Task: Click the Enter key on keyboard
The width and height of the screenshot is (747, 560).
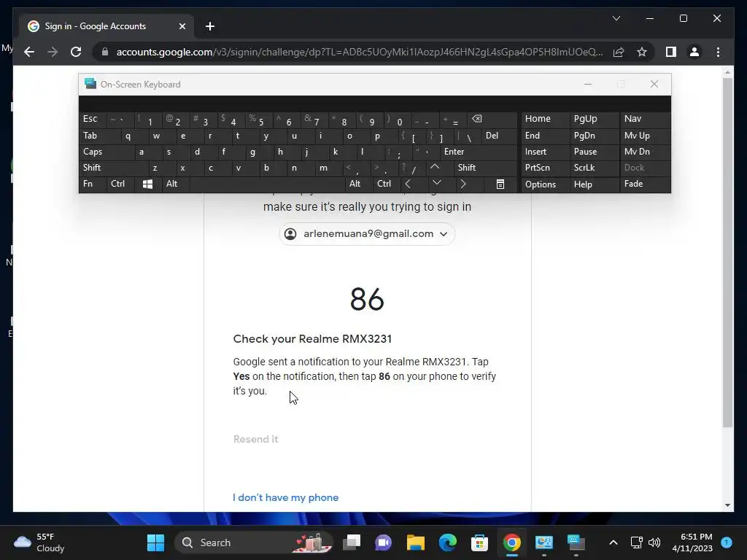Action: (478, 152)
